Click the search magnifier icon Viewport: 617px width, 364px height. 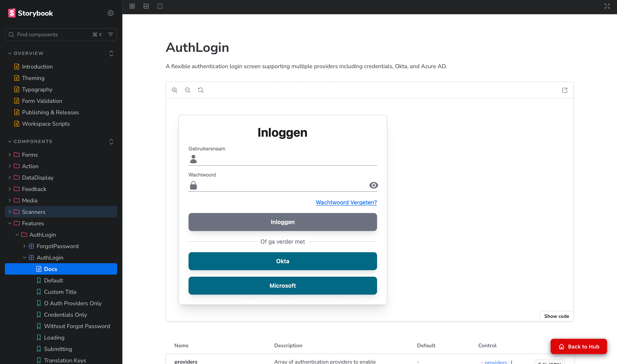click(11, 35)
